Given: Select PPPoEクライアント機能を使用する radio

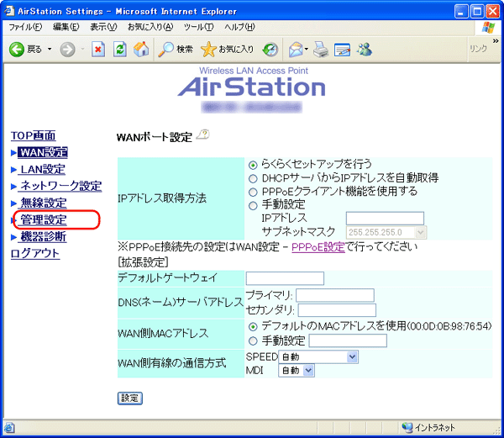Looking at the screenshot, I should (x=253, y=192).
